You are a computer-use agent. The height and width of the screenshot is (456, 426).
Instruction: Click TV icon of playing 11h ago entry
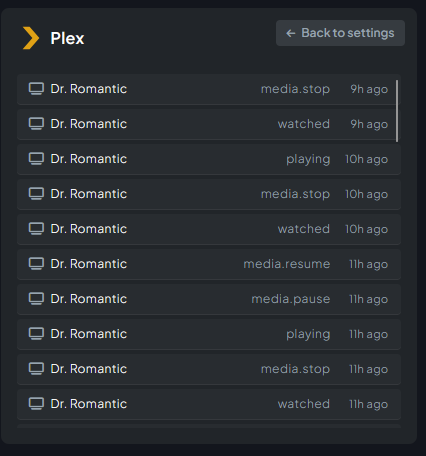(x=36, y=334)
